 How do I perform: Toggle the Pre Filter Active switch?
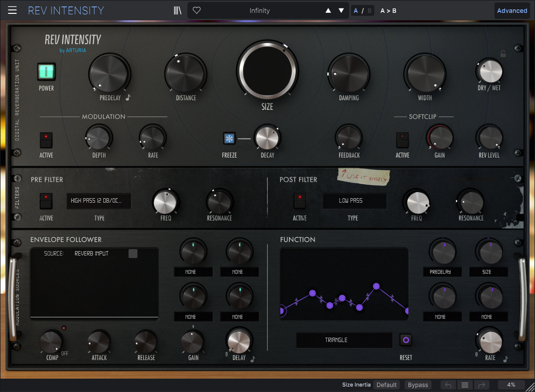tap(46, 201)
